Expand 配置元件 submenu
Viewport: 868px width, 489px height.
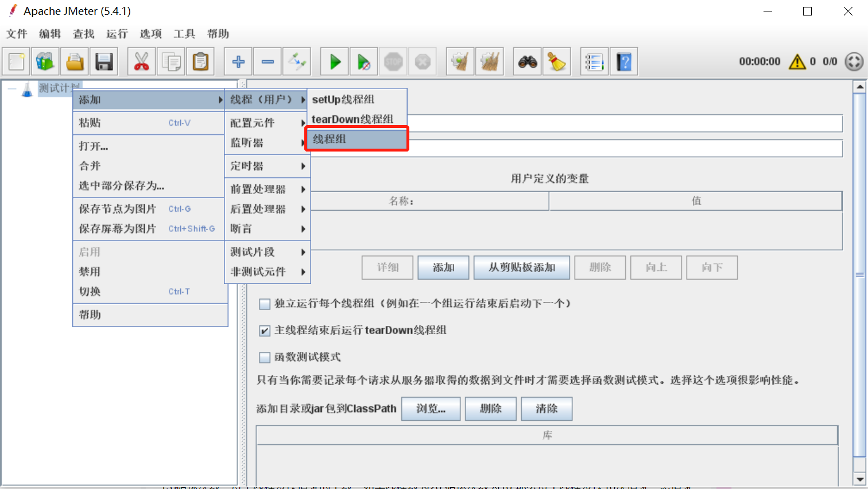click(268, 123)
